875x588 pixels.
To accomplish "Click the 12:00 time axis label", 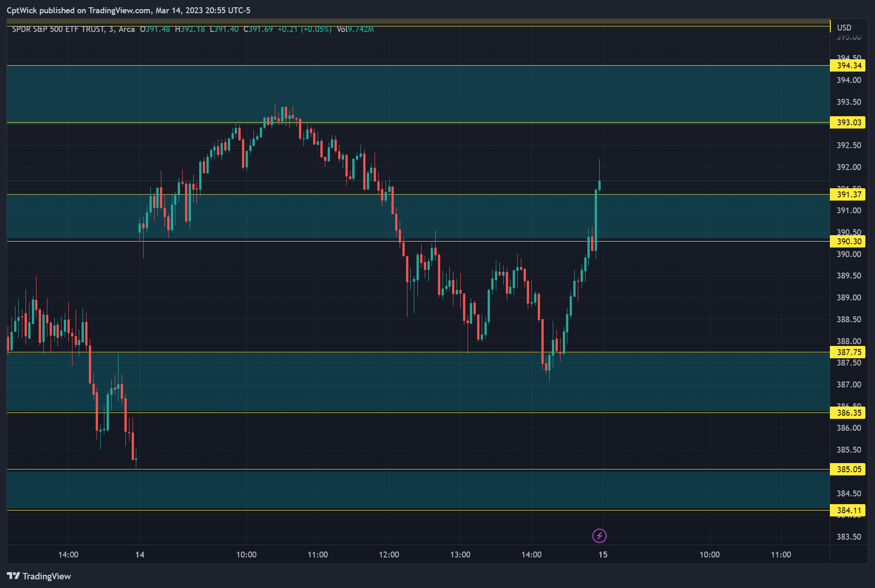I will click(x=389, y=555).
